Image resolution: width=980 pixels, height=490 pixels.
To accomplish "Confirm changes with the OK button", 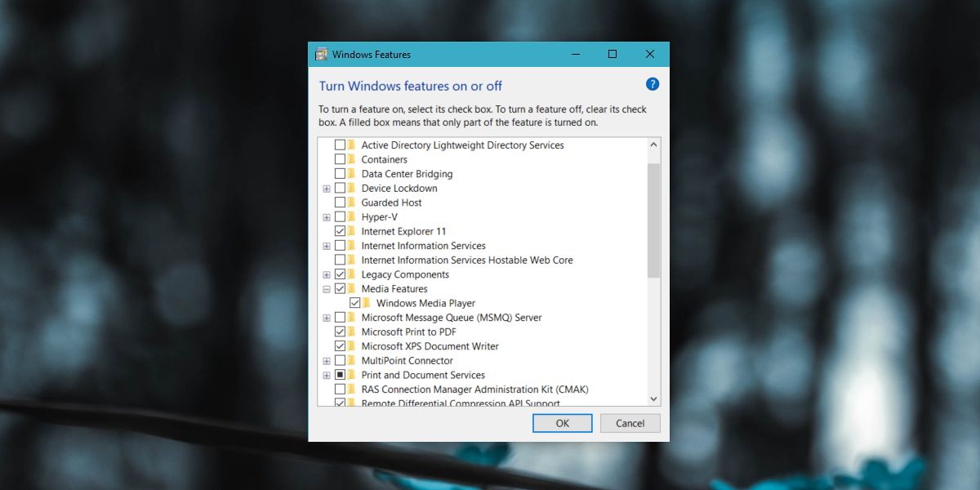I will [563, 423].
